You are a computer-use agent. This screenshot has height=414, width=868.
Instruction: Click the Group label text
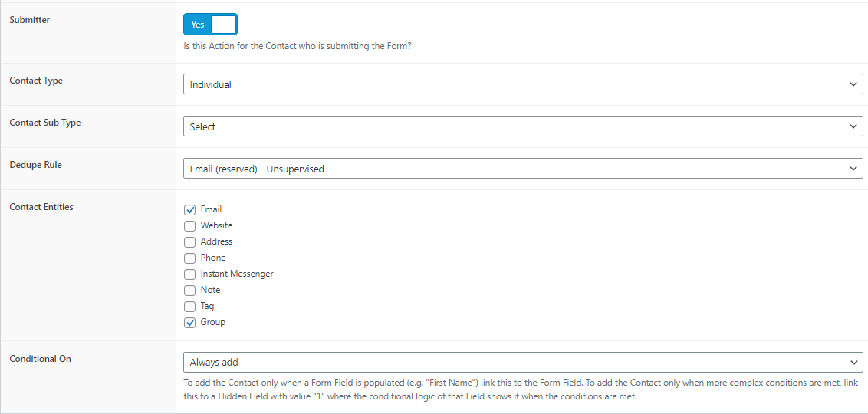pyautogui.click(x=213, y=322)
